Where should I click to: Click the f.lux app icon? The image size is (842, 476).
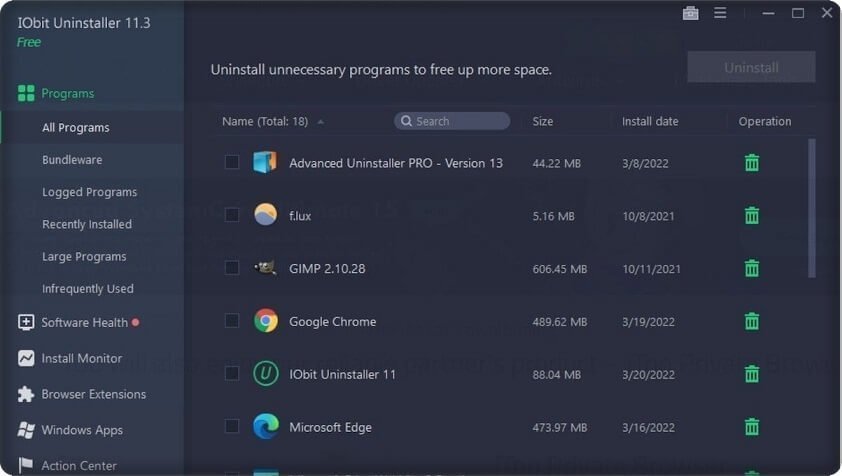pyautogui.click(x=265, y=215)
